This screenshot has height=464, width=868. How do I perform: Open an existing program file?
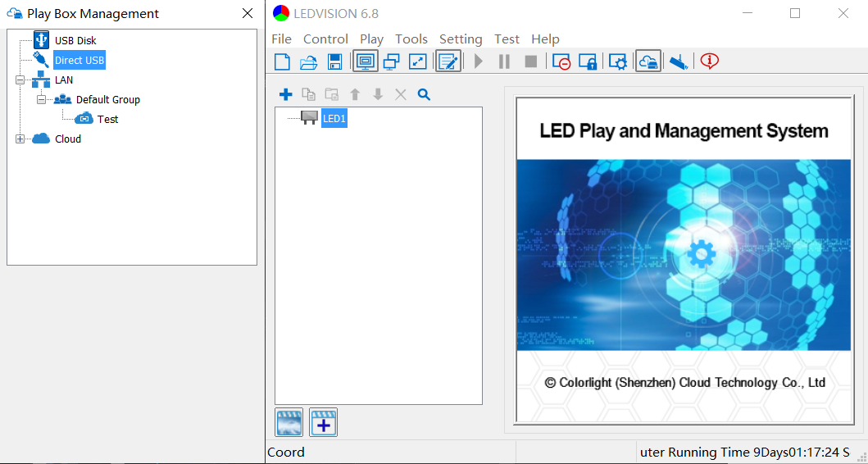308,61
